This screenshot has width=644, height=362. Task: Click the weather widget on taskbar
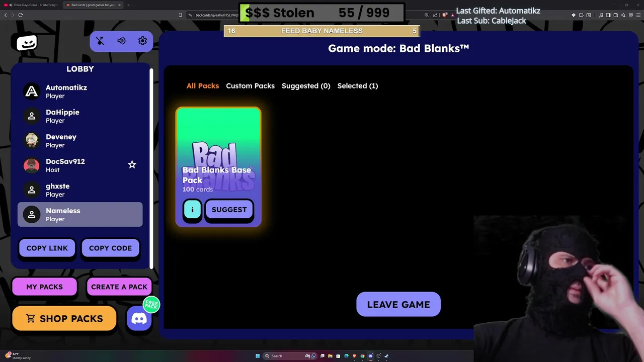pyautogui.click(x=18, y=356)
